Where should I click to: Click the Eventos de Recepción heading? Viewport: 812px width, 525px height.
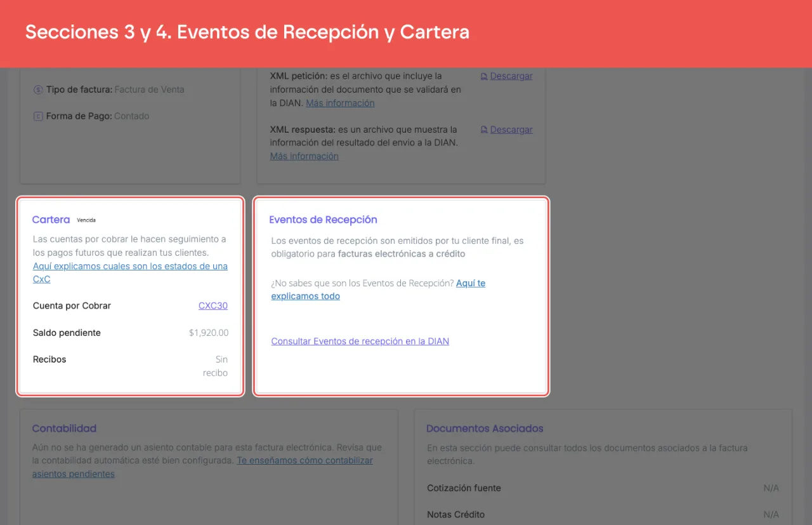click(x=323, y=220)
